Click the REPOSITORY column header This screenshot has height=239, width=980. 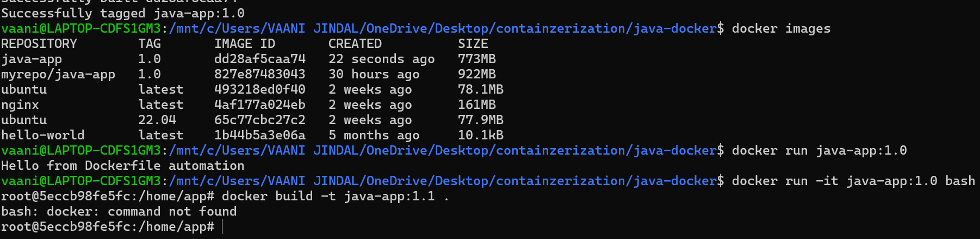tap(39, 44)
